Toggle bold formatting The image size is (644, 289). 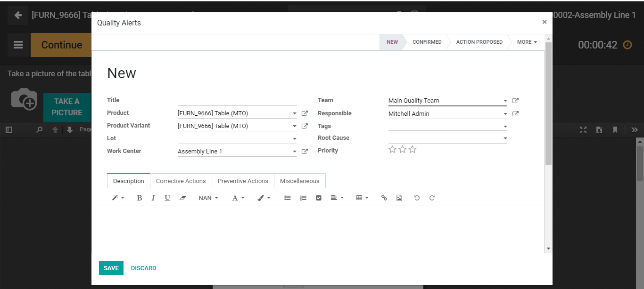click(x=140, y=198)
